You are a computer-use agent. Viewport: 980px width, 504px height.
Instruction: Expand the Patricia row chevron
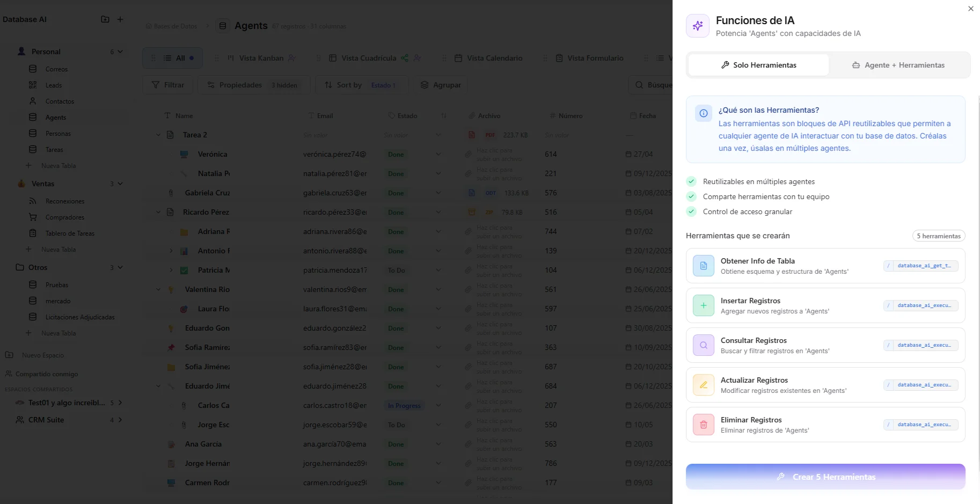(171, 271)
